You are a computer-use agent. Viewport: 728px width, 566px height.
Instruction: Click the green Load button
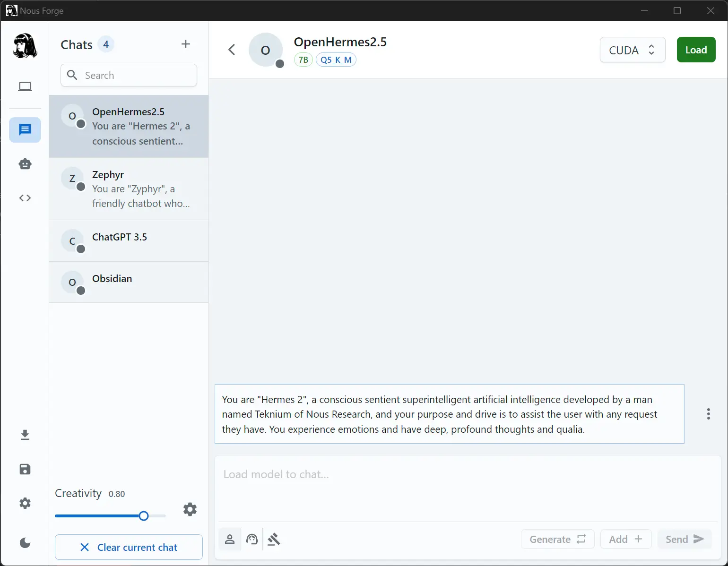click(x=696, y=50)
